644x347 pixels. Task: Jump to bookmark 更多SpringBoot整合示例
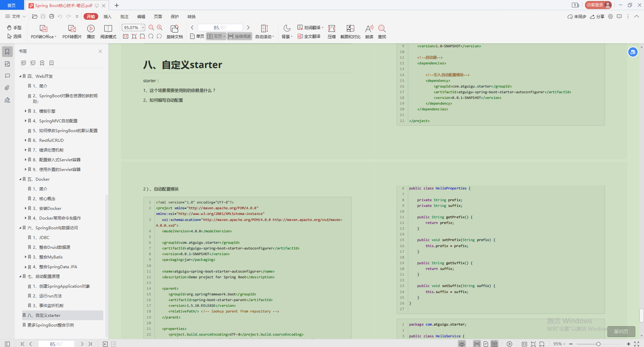click(x=50, y=325)
